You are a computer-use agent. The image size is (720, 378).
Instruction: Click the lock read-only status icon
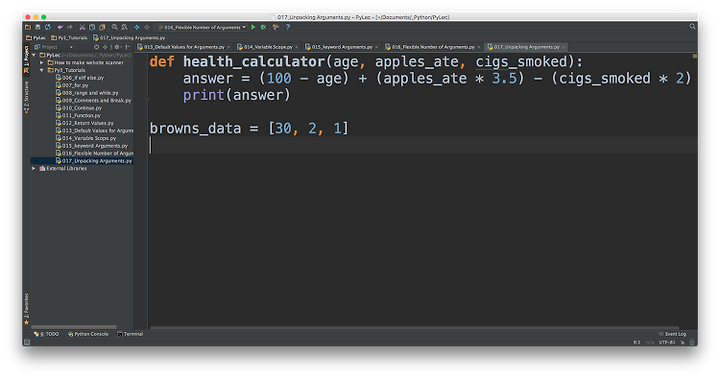pos(682,343)
